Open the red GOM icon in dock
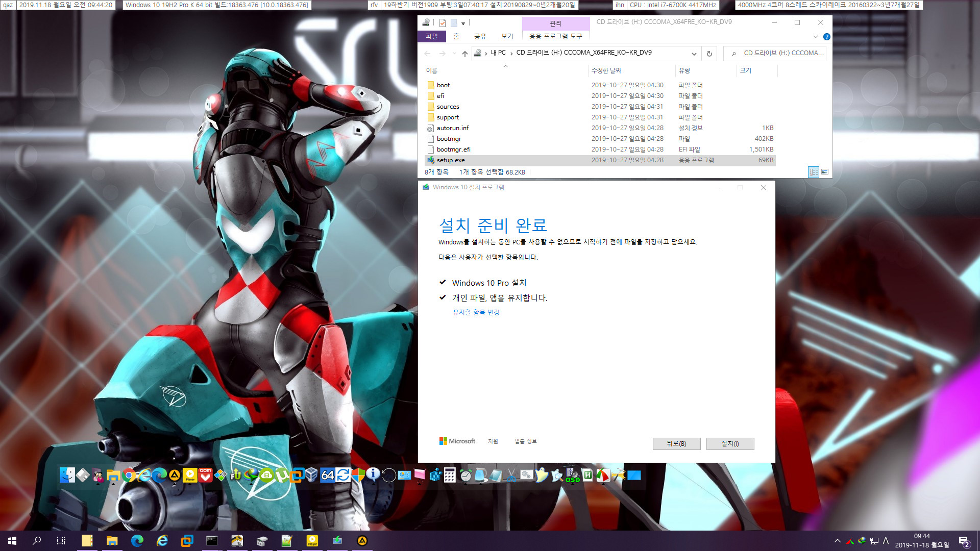 [205, 475]
